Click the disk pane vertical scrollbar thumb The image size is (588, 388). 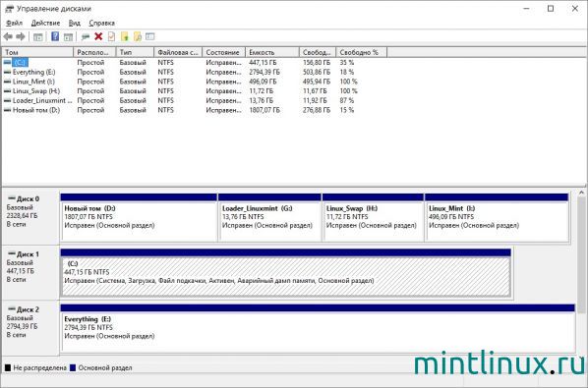[582, 254]
